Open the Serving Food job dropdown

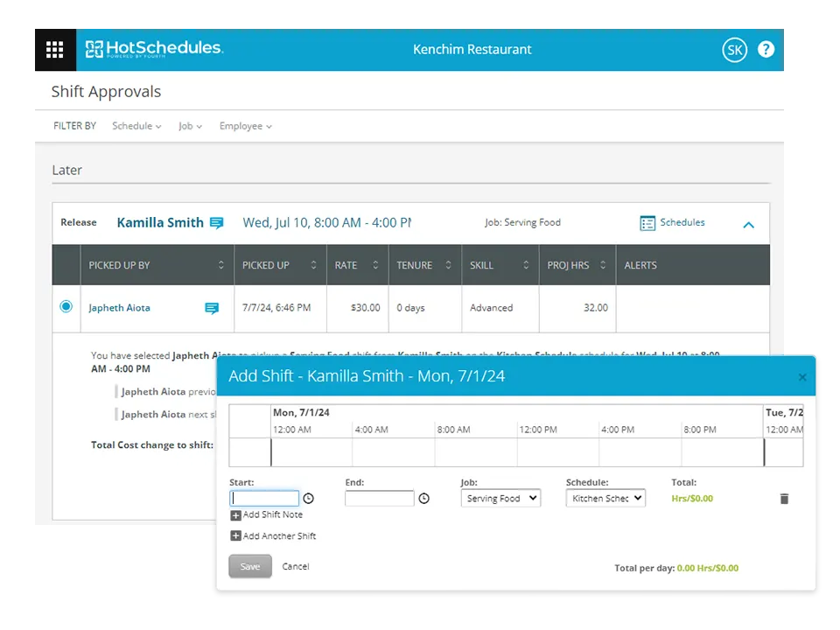[x=500, y=499]
